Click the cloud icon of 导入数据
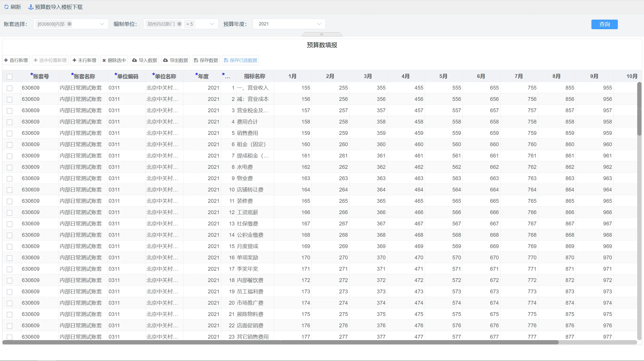This screenshot has width=644, height=361. coord(135,60)
